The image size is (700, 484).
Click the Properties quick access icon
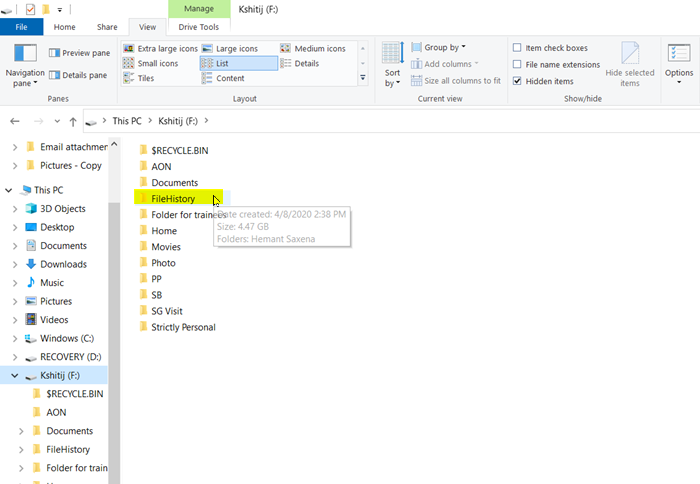[x=30, y=9]
